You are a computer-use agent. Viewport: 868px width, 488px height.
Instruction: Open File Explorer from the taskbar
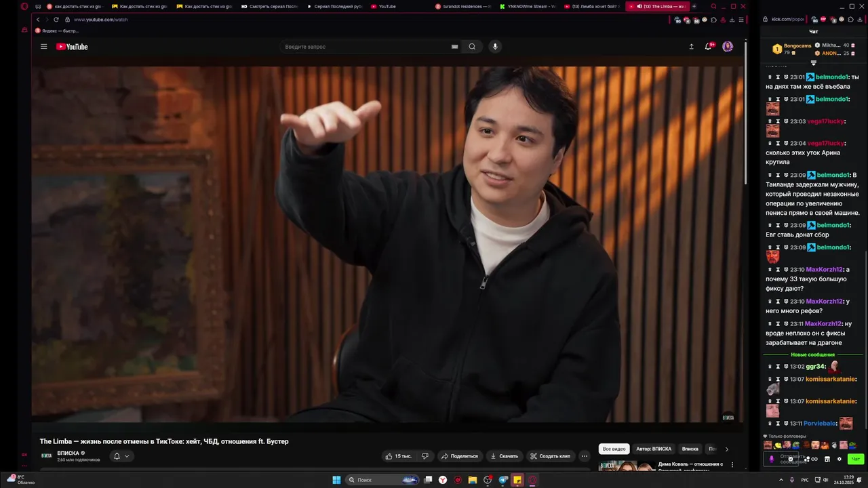point(473,480)
